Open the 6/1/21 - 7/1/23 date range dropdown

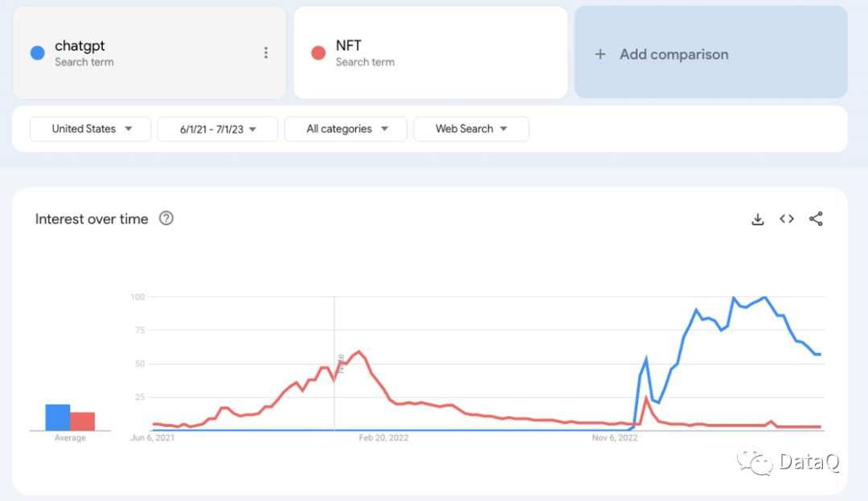pyautogui.click(x=218, y=129)
